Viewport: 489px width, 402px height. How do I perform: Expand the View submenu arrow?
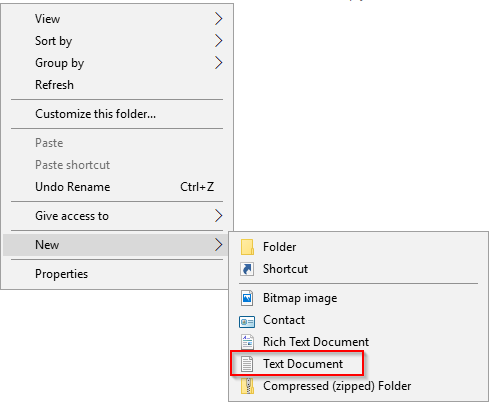pos(218,19)
